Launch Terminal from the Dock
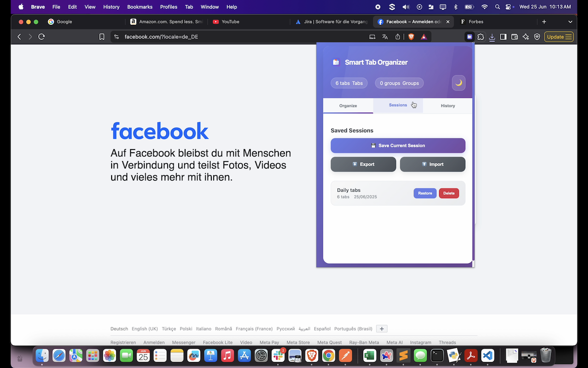This screenshot has height=368, width=588. pos(437,356)
